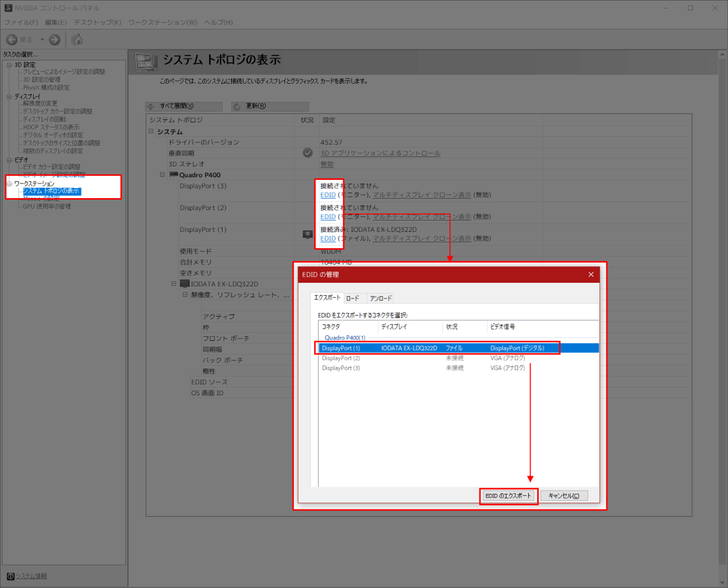Click the EDID link for DisplayPort (3)
Image resolution: width=728 pixels, height=588 pixels.
pos(328,195)
